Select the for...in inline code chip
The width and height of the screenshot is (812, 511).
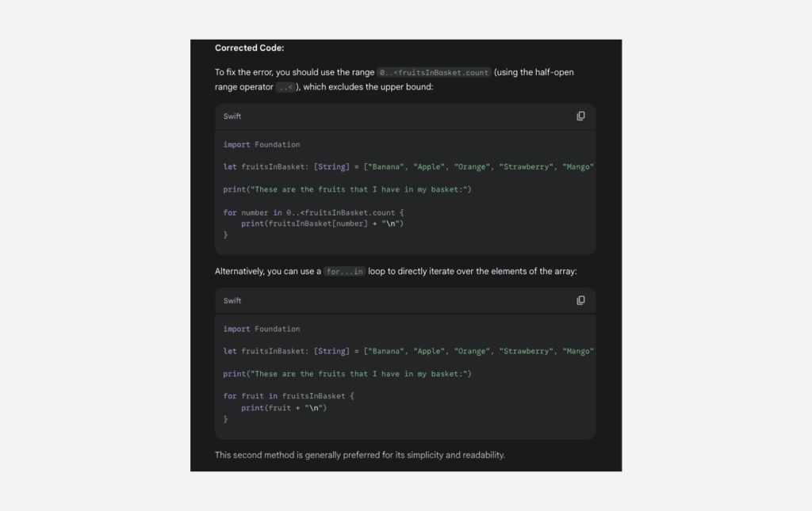344,271
